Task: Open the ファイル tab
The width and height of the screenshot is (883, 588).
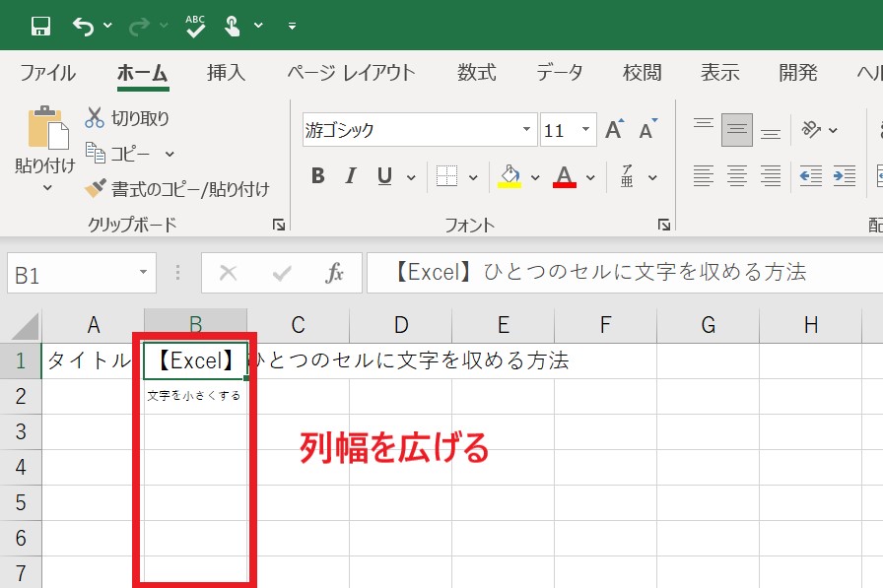Action: pos(47,73)
